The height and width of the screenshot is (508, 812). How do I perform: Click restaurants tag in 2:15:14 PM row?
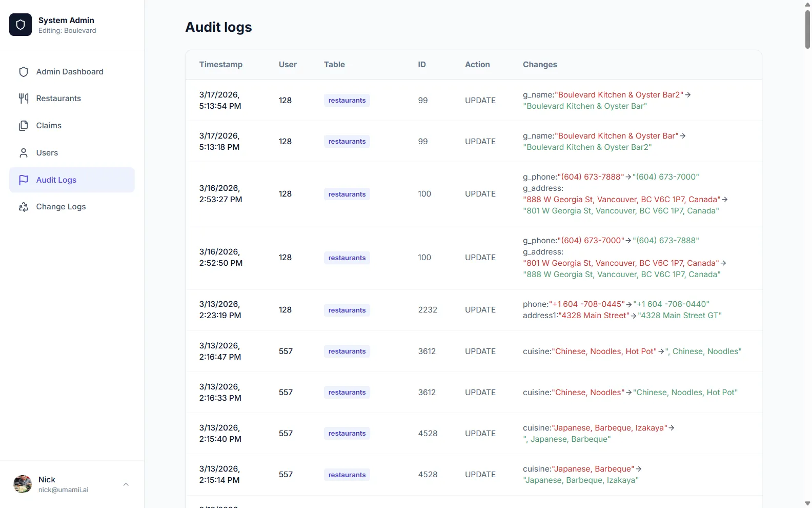click(347, 475)
